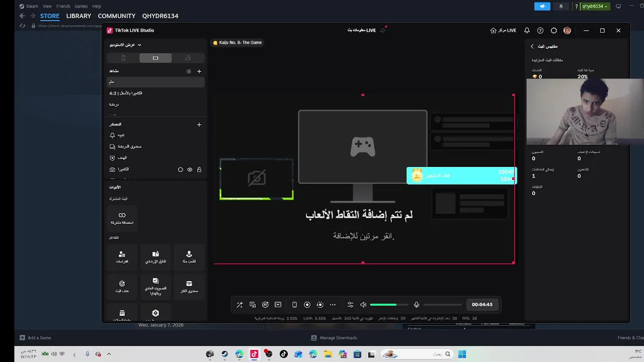Screen dimensions: 644x362
Task: Go back from مقاييس البث panel
Action: (x=532, y=46)
